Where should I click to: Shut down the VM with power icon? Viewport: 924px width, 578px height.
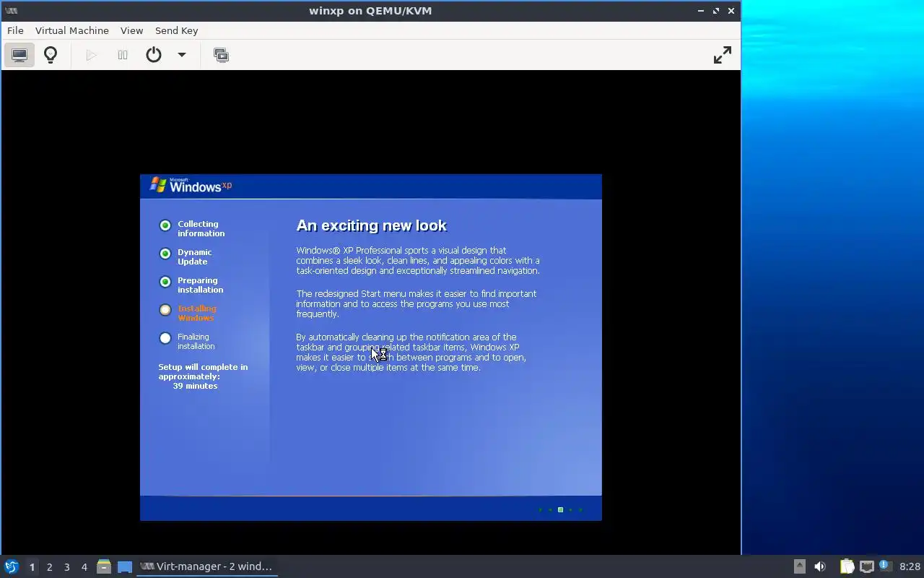click(154, 55)
